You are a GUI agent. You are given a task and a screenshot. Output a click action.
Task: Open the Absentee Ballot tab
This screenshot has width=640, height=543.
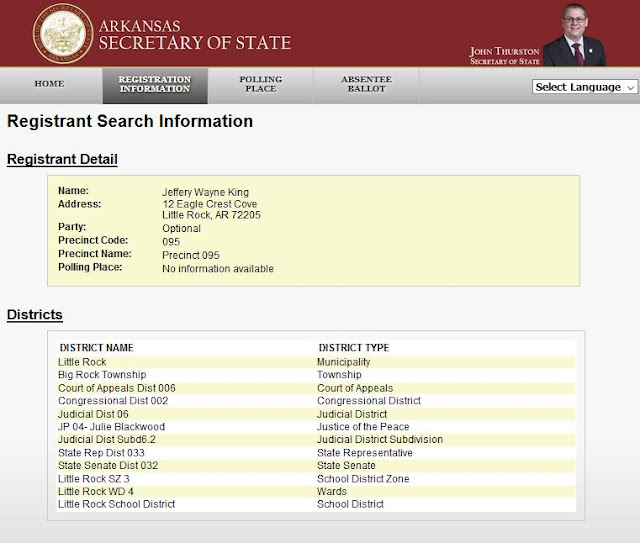click(366, 84)
